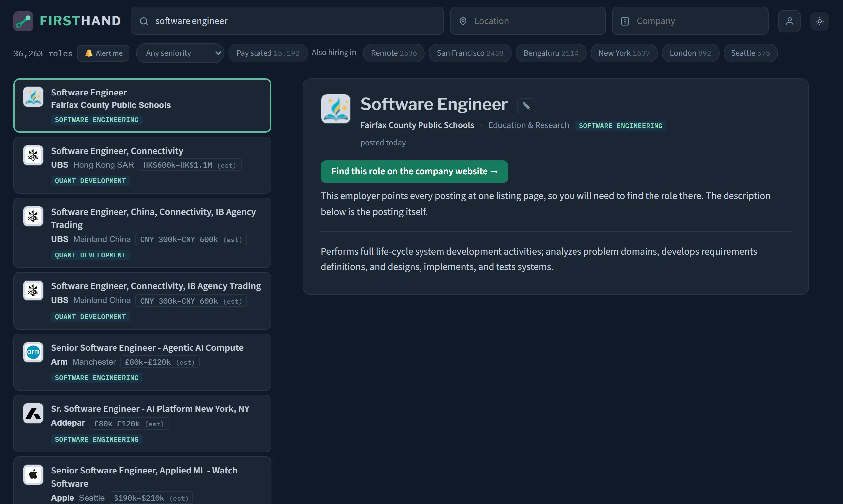Click the Arm company logo
The height and width of the screenshot is (504, 843).
click(33, 352)
